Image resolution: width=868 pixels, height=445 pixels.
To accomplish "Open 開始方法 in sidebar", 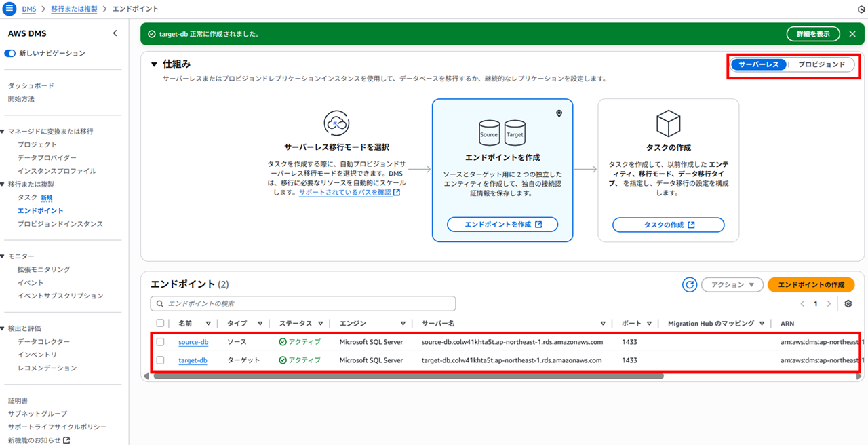I will click(21, 99).
